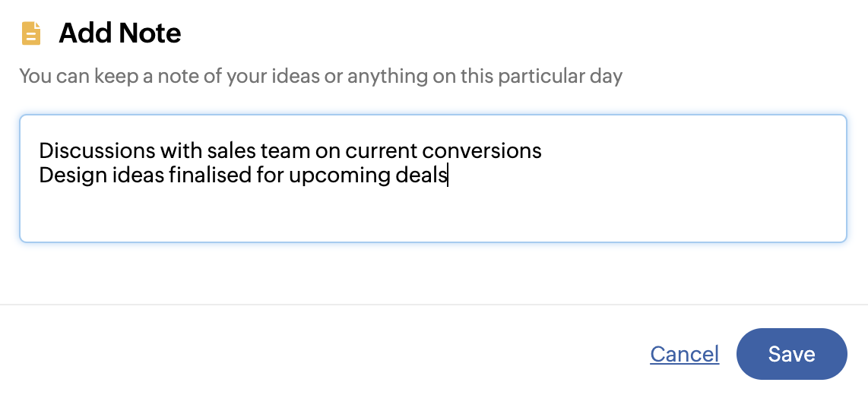Click empty space right of "conversions"

(x=684, y=150)
